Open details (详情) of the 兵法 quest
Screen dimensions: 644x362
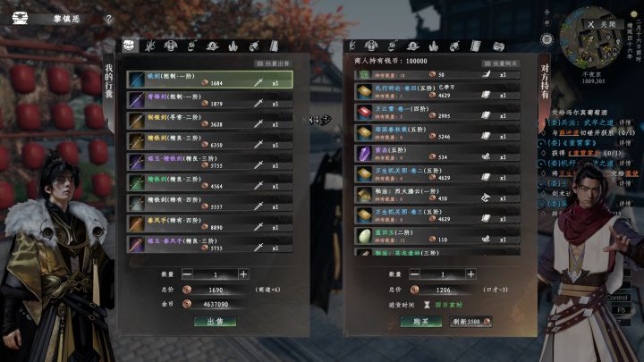pos(624,122)
